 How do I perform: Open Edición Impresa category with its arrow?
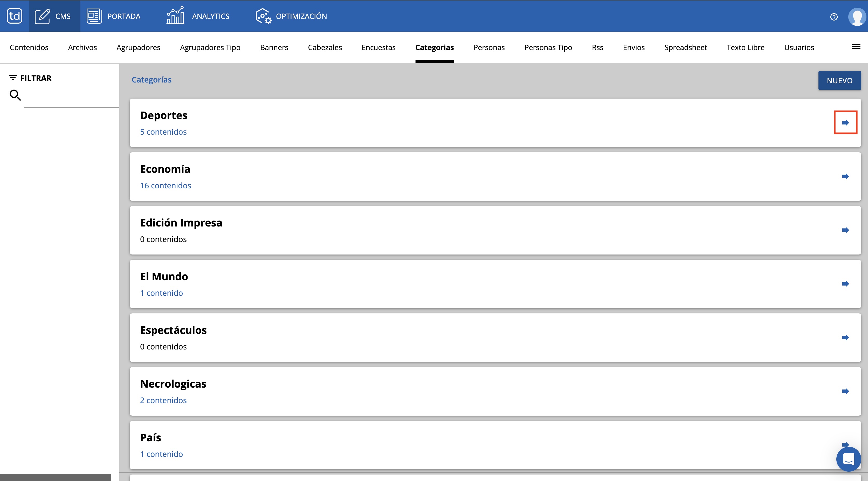[845, 230]
